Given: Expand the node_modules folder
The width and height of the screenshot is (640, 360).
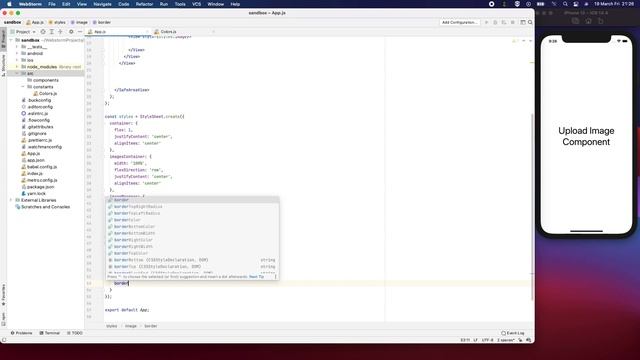Looking at the screenshot, I should point(17,67).
